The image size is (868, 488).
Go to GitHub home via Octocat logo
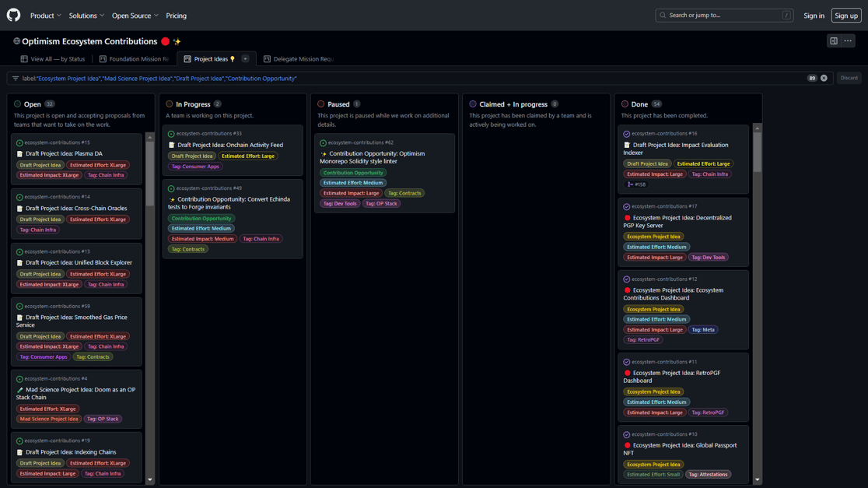click(x=13, y=15)
